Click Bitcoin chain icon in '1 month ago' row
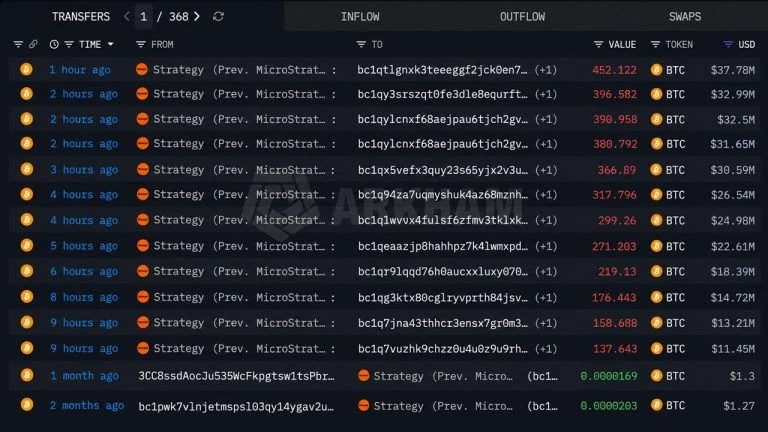768x432 pixels. (26, 376)
